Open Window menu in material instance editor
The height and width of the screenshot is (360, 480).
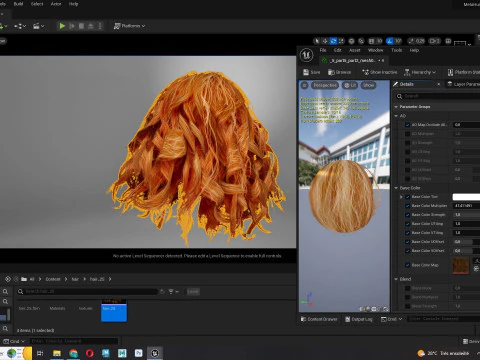[x=375, y=50]
